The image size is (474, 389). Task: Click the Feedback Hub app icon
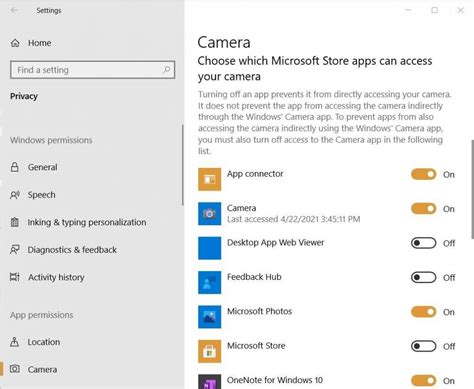[x=209, y=282]
